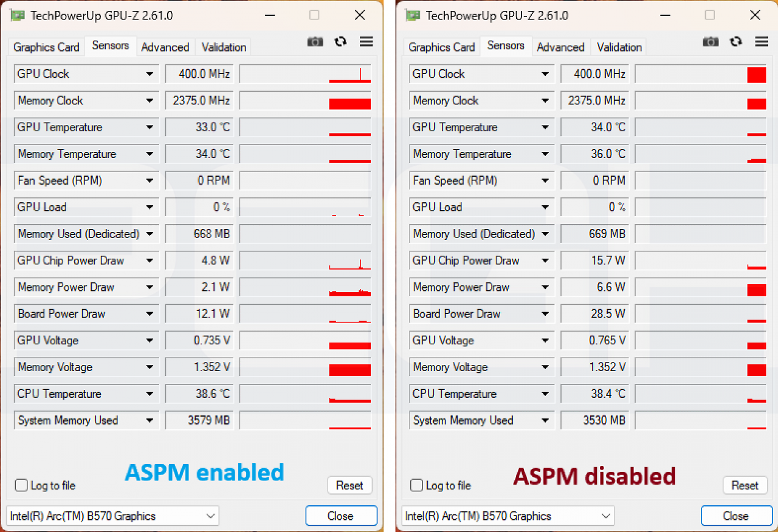Expand GPU Load dropdown in left window

150,207
